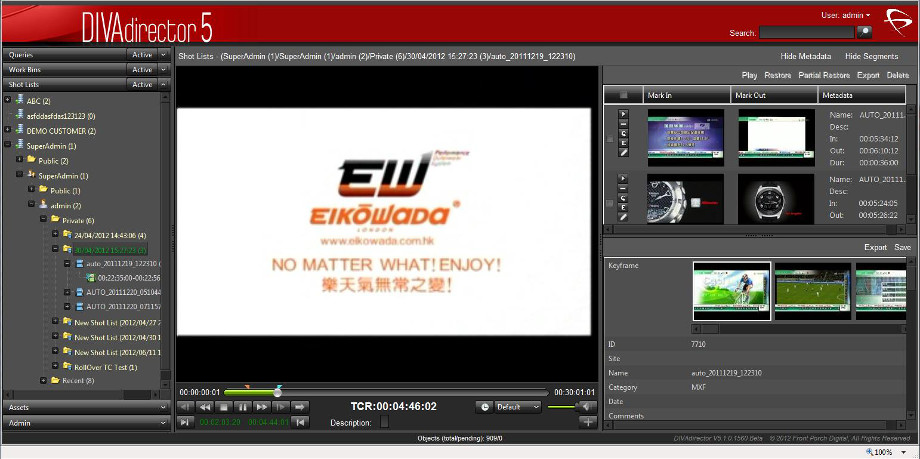Select the cyclist keyframe thumbnail

(732, 291)
